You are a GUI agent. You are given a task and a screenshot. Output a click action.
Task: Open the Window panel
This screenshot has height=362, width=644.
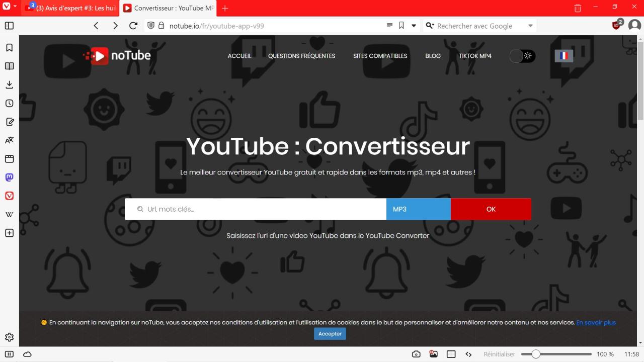(9, 159)
